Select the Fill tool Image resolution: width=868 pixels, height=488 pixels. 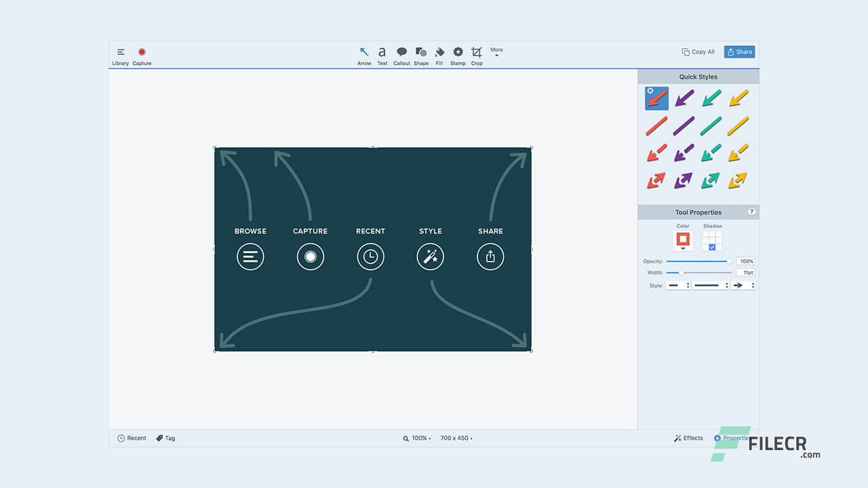[439, 53]
